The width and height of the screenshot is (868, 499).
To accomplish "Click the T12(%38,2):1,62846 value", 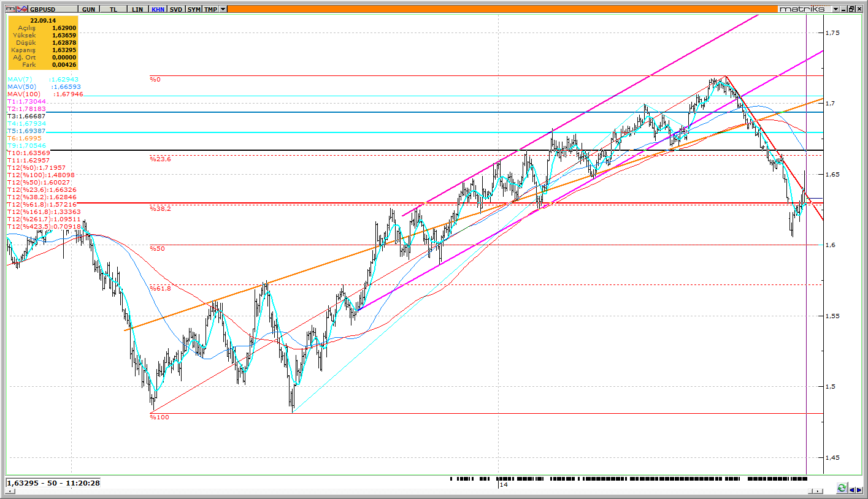I will [x=42, y=197].
